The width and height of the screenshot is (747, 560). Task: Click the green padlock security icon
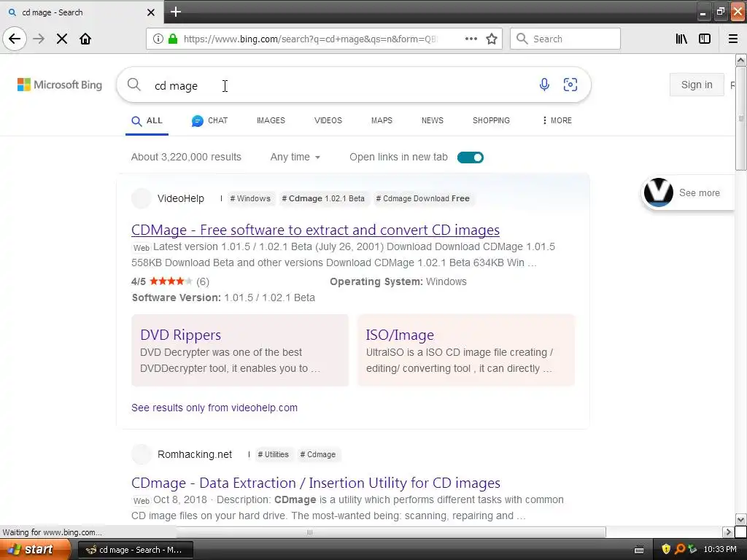tap(173, 39)
